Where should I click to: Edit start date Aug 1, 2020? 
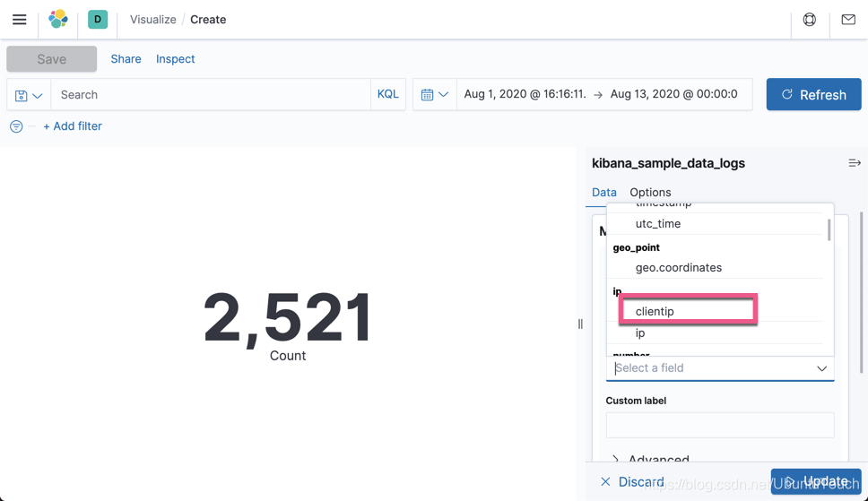(525, 94)
